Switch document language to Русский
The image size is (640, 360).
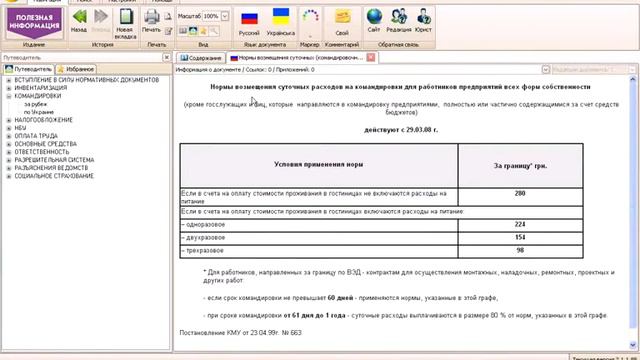click(x=249, y=23)
